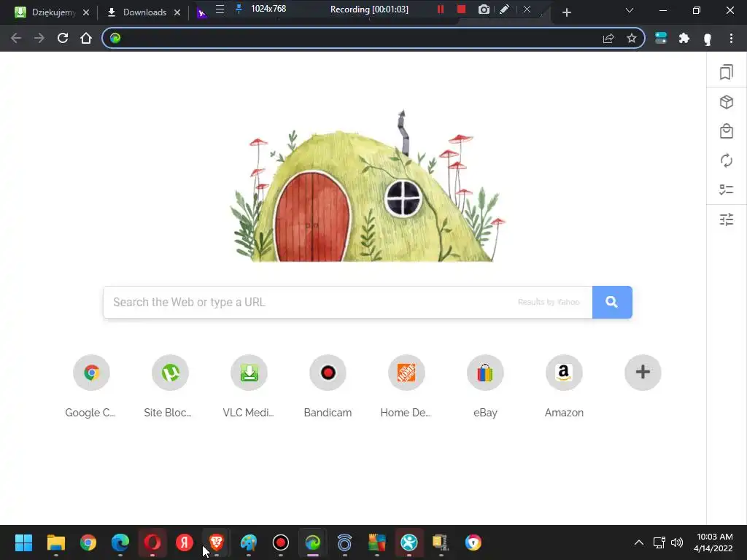The width and height of the screenshot is (747, 560).
Task: Bookmark this page with star icon
Action: point(631,38)
